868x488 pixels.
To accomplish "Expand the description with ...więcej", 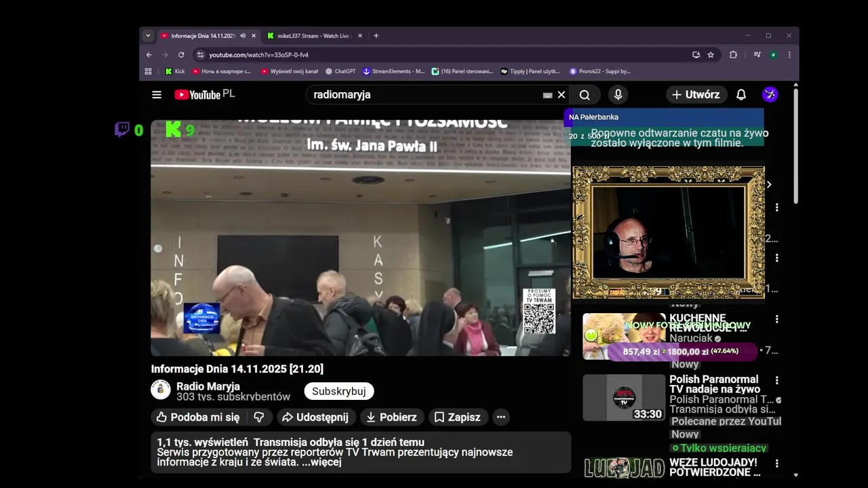I will 321,462.
